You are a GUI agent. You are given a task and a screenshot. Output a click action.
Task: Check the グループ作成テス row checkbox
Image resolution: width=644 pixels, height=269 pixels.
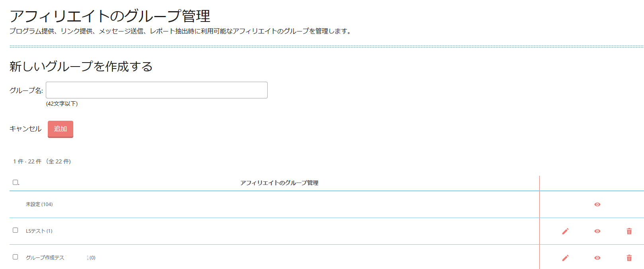[x=16, y=257]
